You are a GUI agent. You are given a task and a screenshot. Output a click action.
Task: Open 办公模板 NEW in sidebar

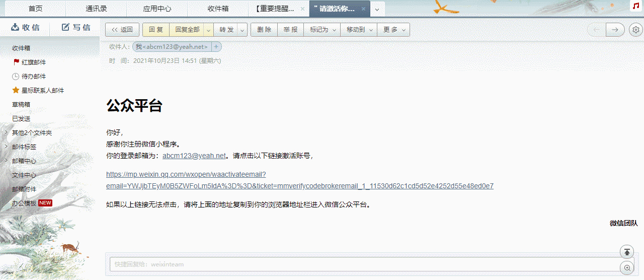[x=32, y=203]
